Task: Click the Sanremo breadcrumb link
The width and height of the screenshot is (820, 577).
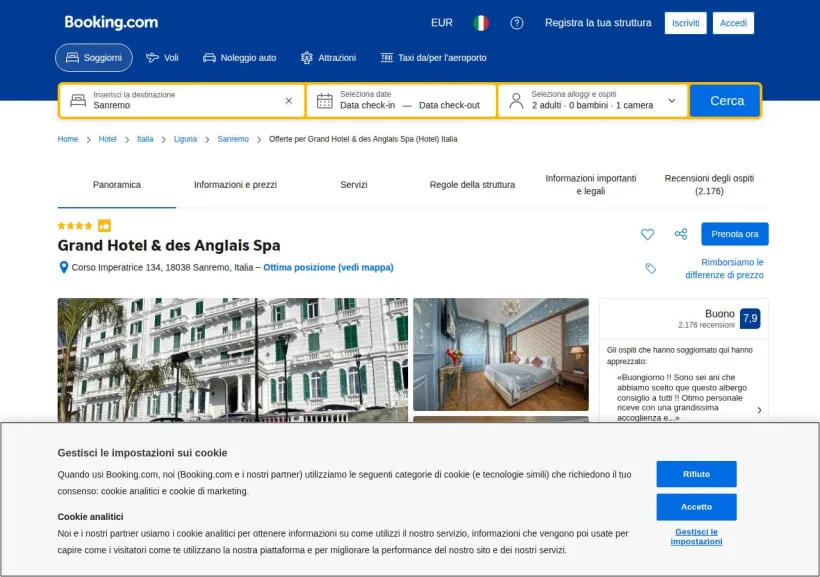Action: [233, 139]
